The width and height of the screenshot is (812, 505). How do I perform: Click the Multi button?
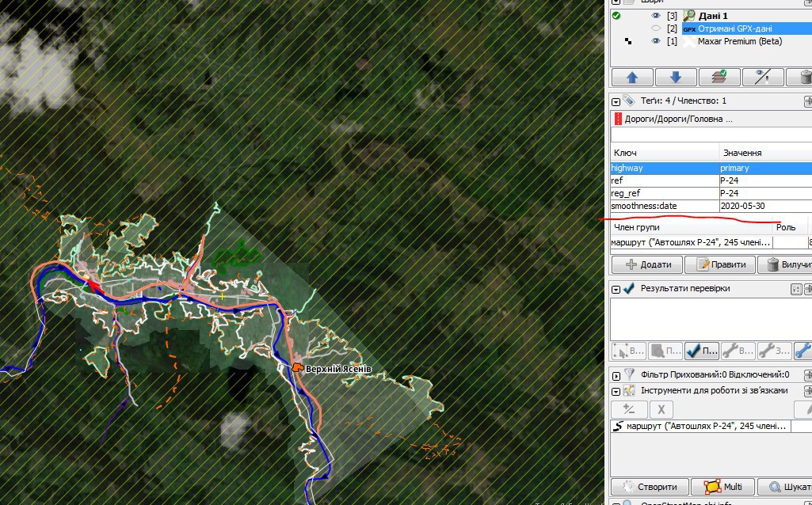[723, 487]
